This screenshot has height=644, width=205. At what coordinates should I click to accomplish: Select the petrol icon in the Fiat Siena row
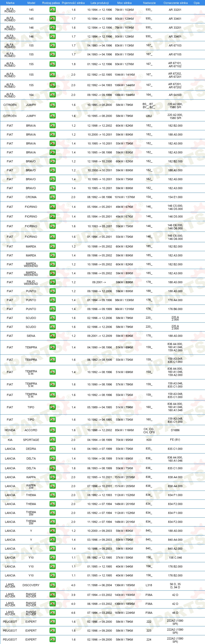[x=52, y=336]
